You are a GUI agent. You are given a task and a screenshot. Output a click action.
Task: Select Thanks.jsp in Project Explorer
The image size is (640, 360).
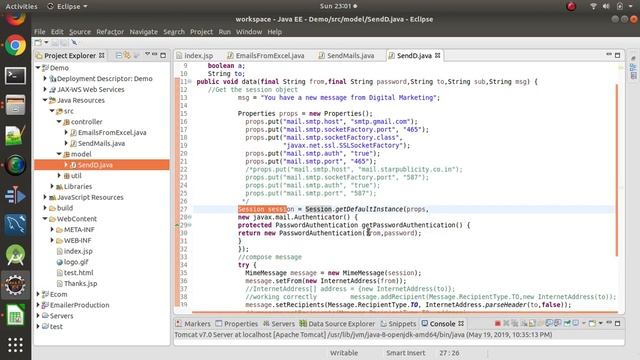click(x=80, y=283)
